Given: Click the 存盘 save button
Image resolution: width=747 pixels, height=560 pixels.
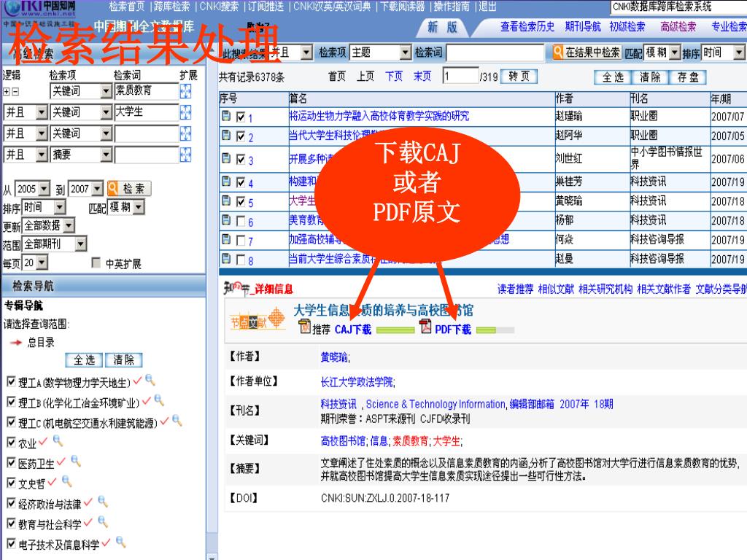Looking at the screenshot, I should 688,77.
